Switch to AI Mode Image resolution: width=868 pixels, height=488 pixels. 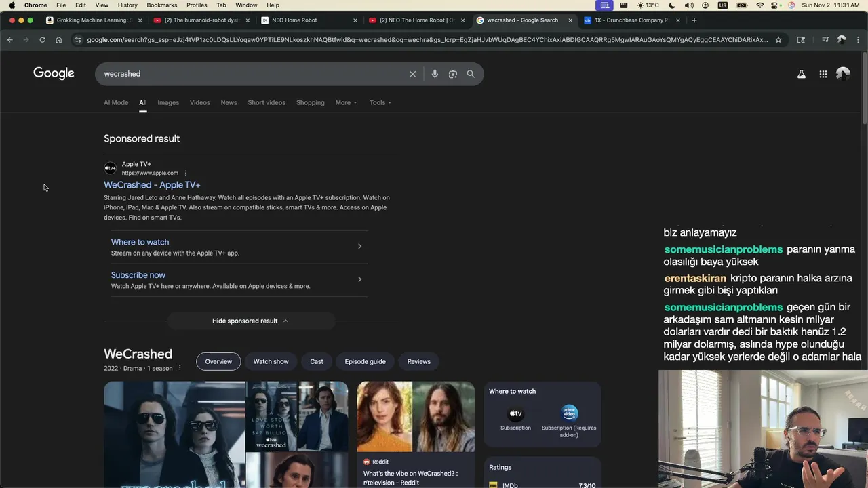[116, 102]
